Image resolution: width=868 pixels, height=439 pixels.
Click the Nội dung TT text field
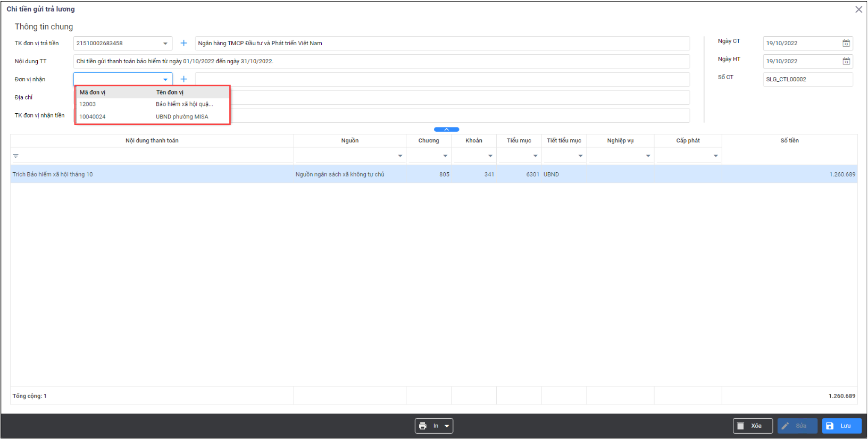click(381, 61)
